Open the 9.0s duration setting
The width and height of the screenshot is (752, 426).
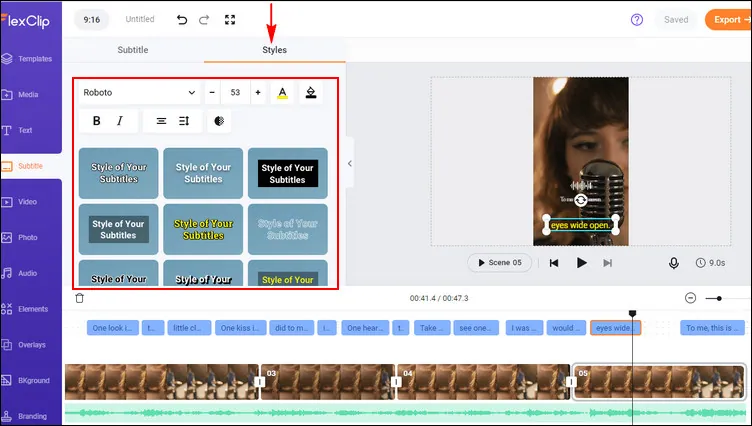(x=710, y=263)
